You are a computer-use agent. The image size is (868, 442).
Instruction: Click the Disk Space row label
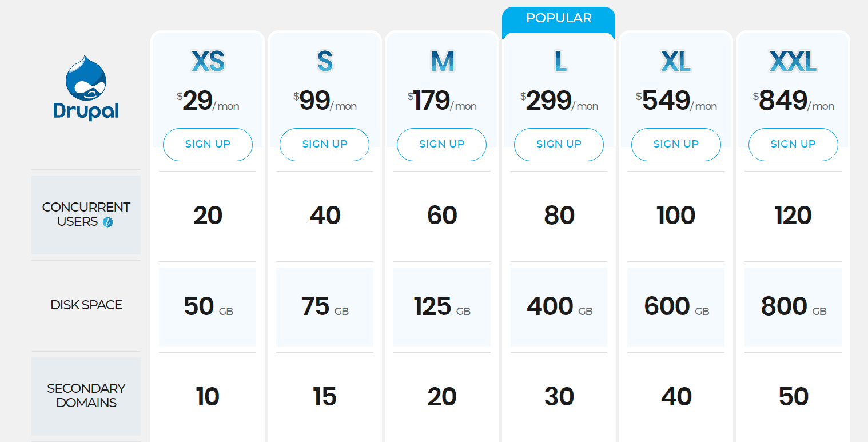pos(86,305)
